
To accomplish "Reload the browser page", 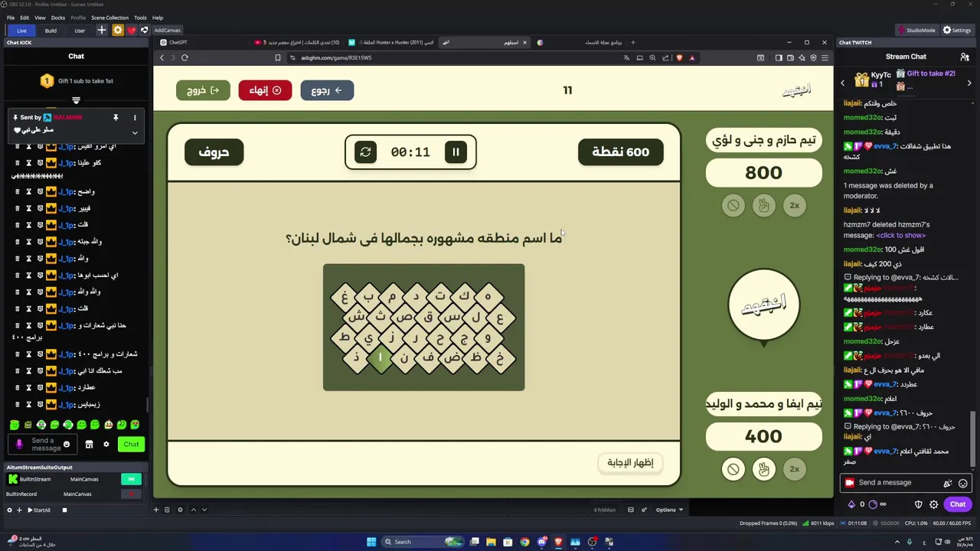I will 185,57.
